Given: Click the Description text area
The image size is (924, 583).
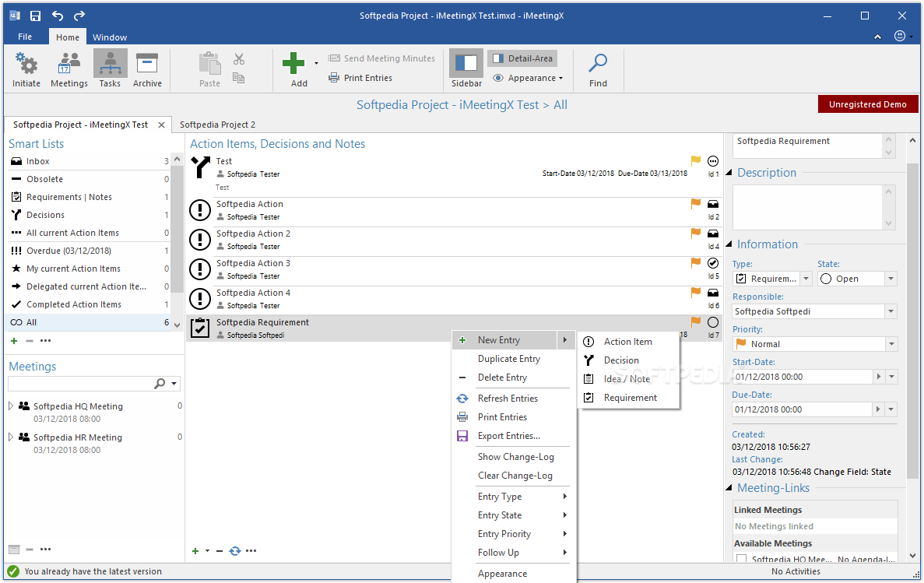Looking at the screenshot, I should (808, 208).
